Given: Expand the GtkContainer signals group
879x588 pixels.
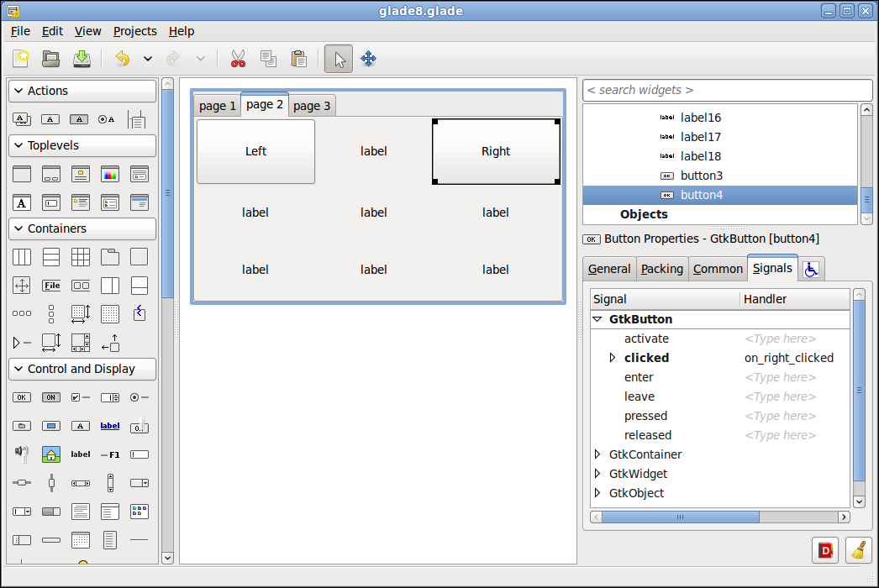Looking at the screenshot, I should pyautogui.click(x=597, y=454).
